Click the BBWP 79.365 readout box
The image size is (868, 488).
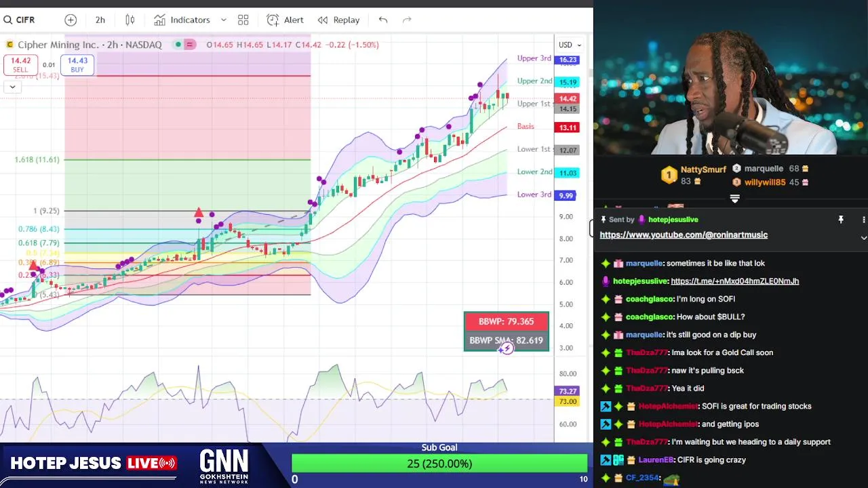point(507,322)
